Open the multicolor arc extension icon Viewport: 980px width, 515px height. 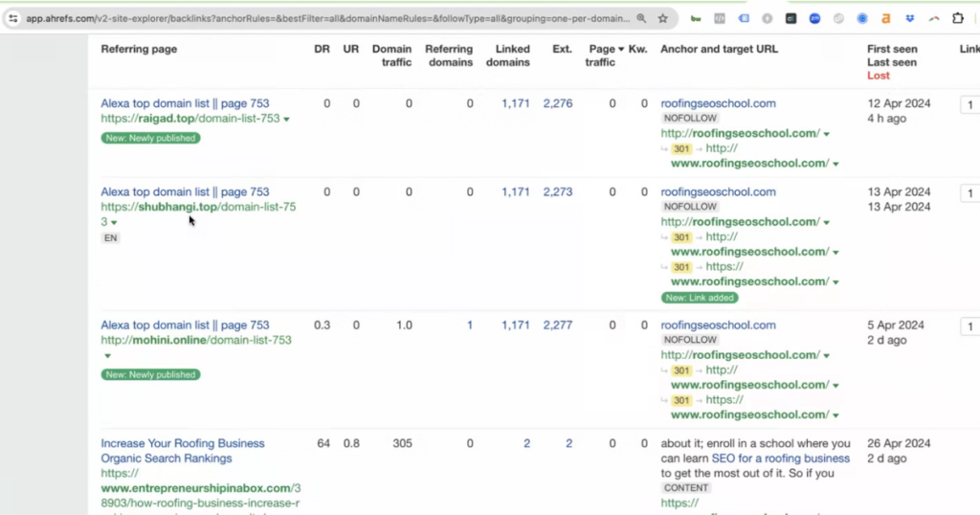(934, 19)
